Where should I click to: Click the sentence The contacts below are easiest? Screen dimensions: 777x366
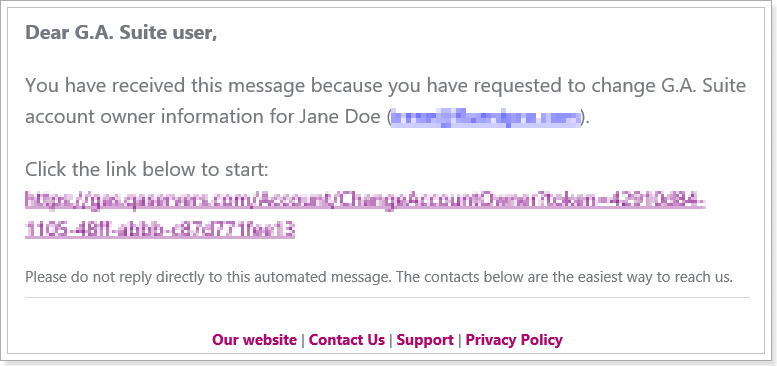[x=565, y=277]
